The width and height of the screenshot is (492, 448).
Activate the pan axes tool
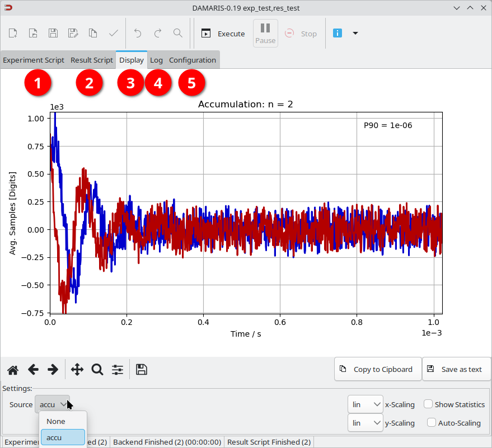pyautogui.click(x=77, y=370)
